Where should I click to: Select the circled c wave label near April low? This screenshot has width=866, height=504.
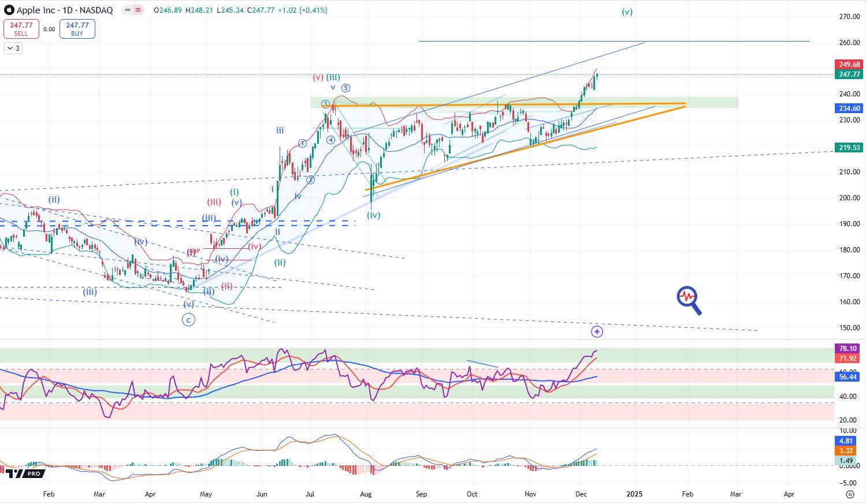click(x=188, y=319)
